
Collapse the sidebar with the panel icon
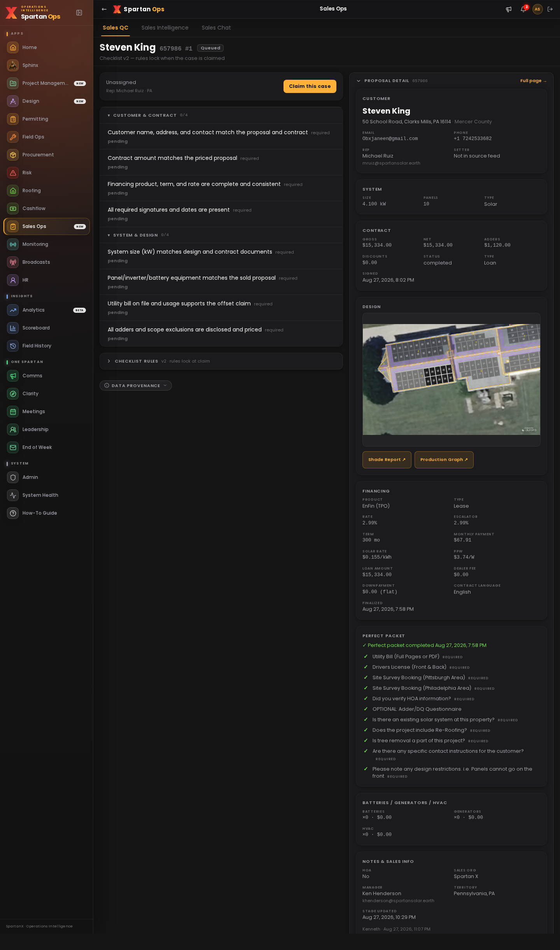tap(79, 13)
